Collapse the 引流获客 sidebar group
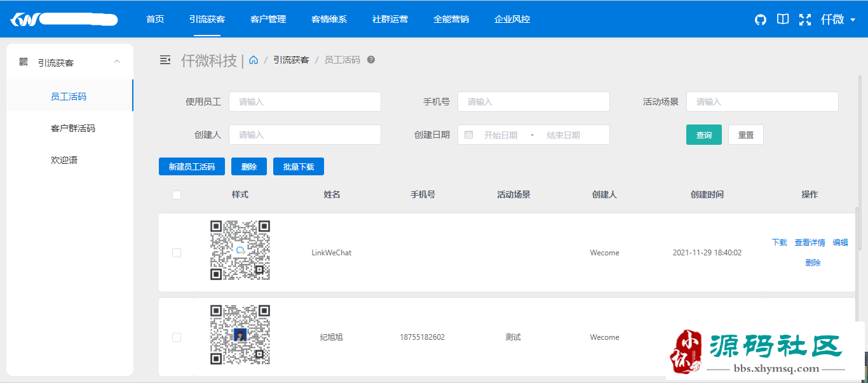The height and width of the screenshot is (383, 868). [116, 62]
